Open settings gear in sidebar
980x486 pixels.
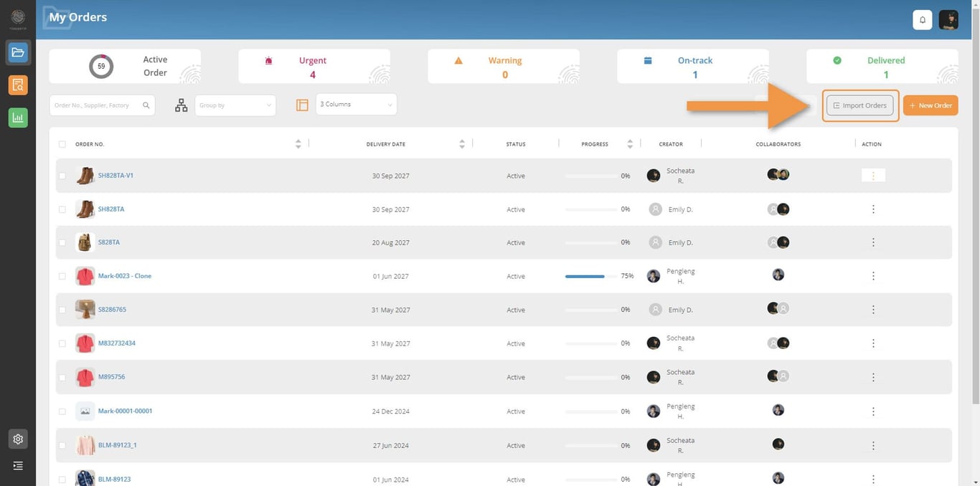coord(18,439)
